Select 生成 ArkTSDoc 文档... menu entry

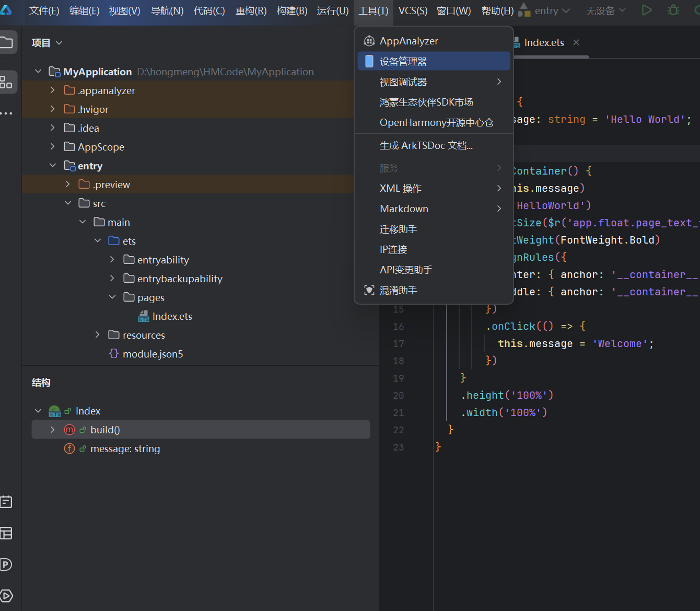pos(434,146)
